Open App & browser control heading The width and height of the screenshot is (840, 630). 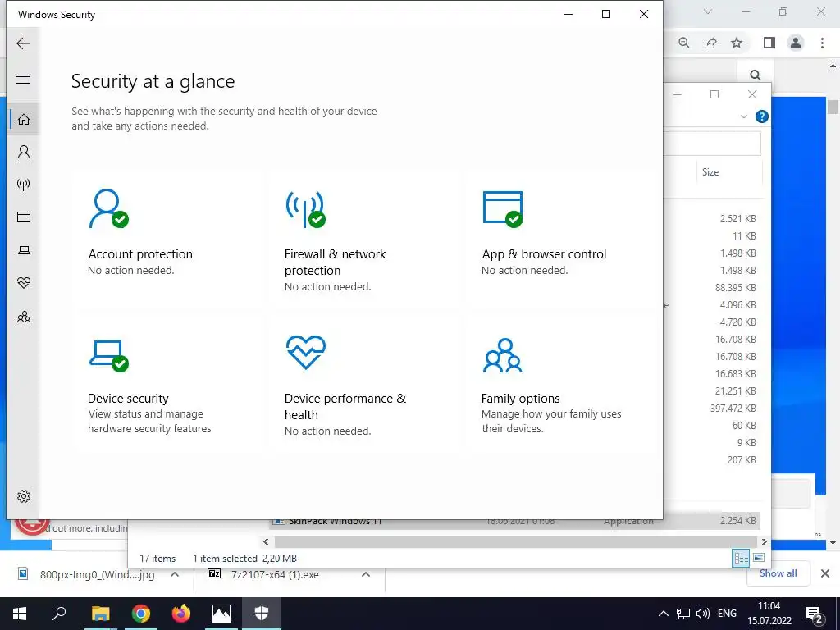[x=544, y=254]
